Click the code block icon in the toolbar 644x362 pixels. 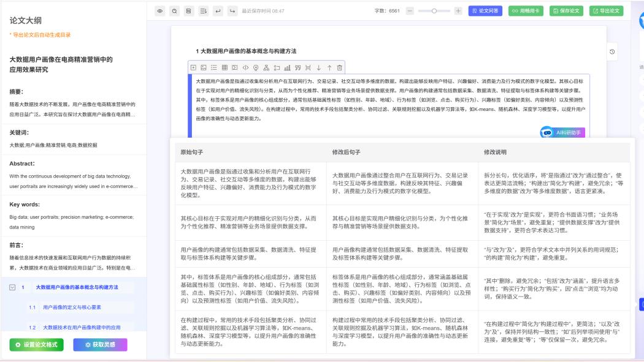click(x=246, y=67)
